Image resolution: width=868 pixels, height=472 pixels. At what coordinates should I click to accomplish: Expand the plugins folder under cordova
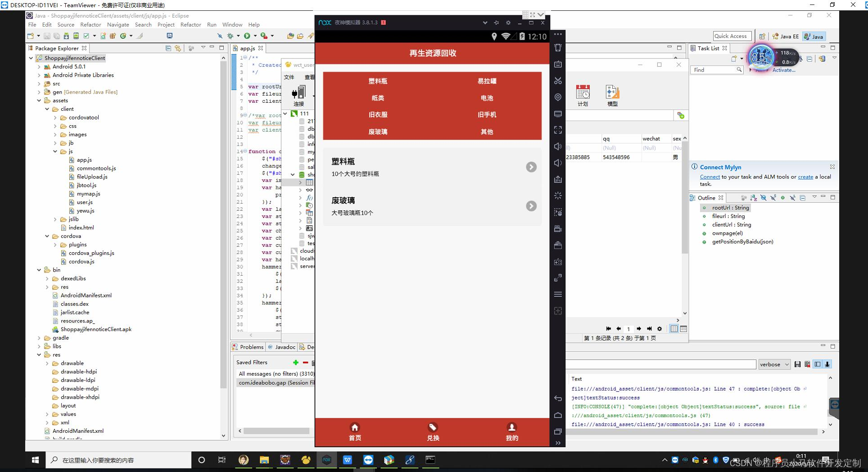(x=55, y=245)
